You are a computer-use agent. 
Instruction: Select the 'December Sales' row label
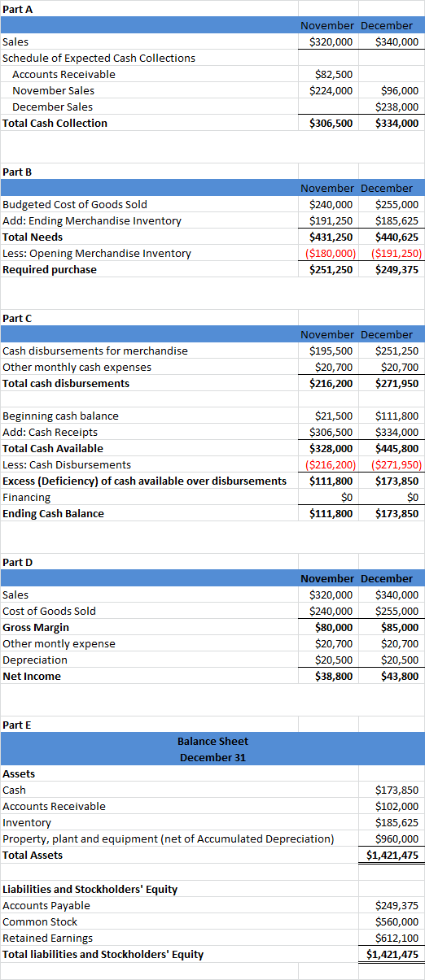click(x=52, y=107)
